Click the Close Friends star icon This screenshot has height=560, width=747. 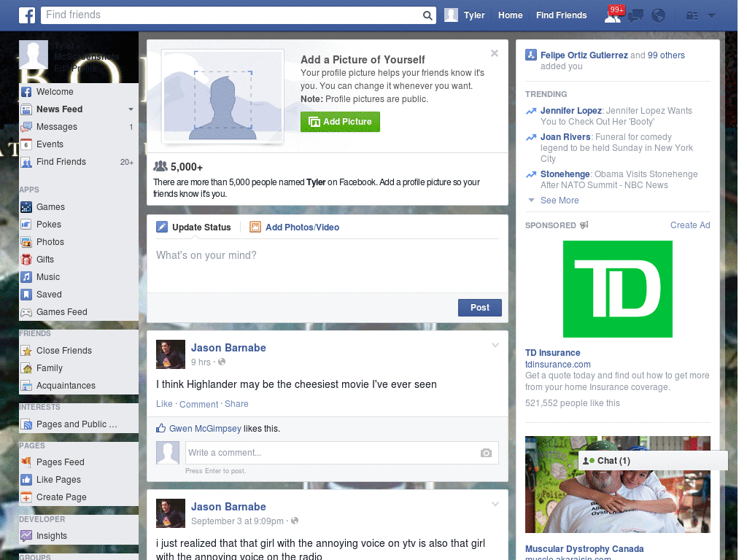26,351
